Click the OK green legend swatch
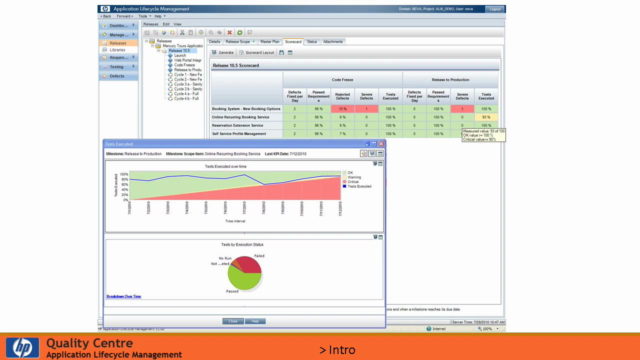This screenshot has width=640, height=360. click(x=344, y=173)
